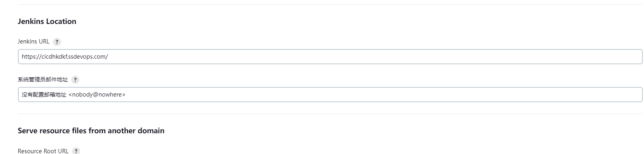Screen dimensions: 644x154
Task: Place cursor on https://cicdhkdkf.ssdevops.com/ text
Action: (x=65, y=57)
